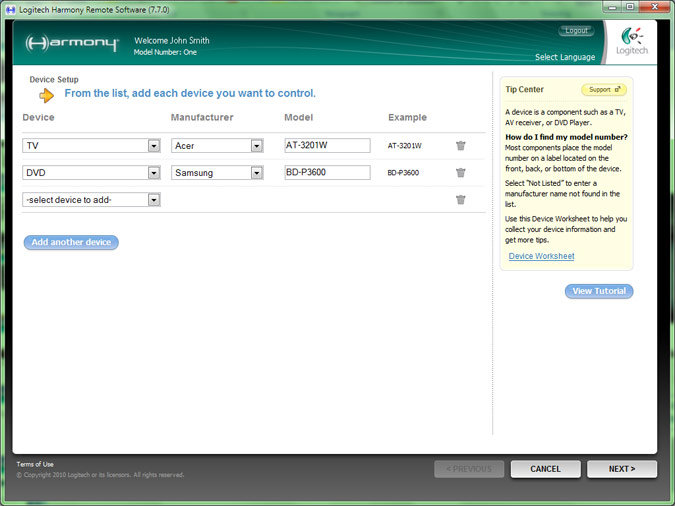Expand the Acer manufacturer dropdown
The image size is (675, 506).
click(256, 145)
